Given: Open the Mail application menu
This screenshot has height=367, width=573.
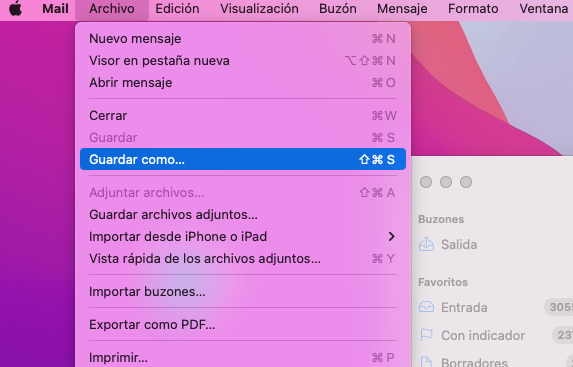Looking at the screenshot, I should (x=55, y=8).
